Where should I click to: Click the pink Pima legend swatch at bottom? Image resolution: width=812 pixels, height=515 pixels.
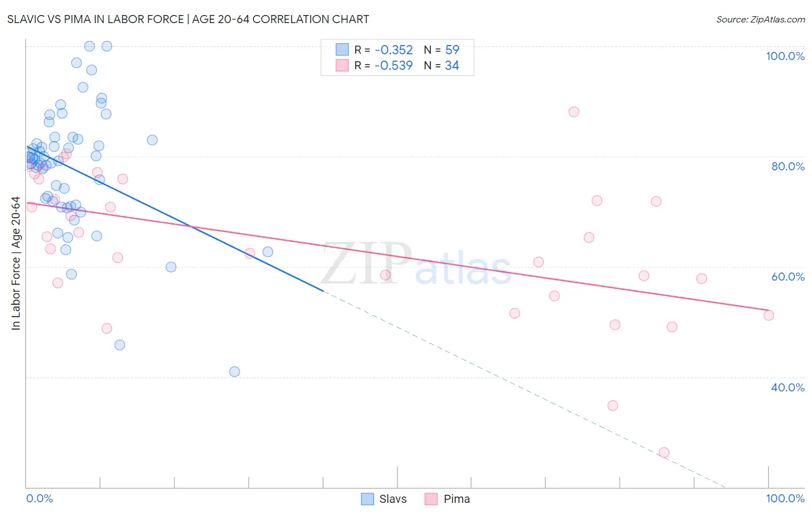point(431,499)
